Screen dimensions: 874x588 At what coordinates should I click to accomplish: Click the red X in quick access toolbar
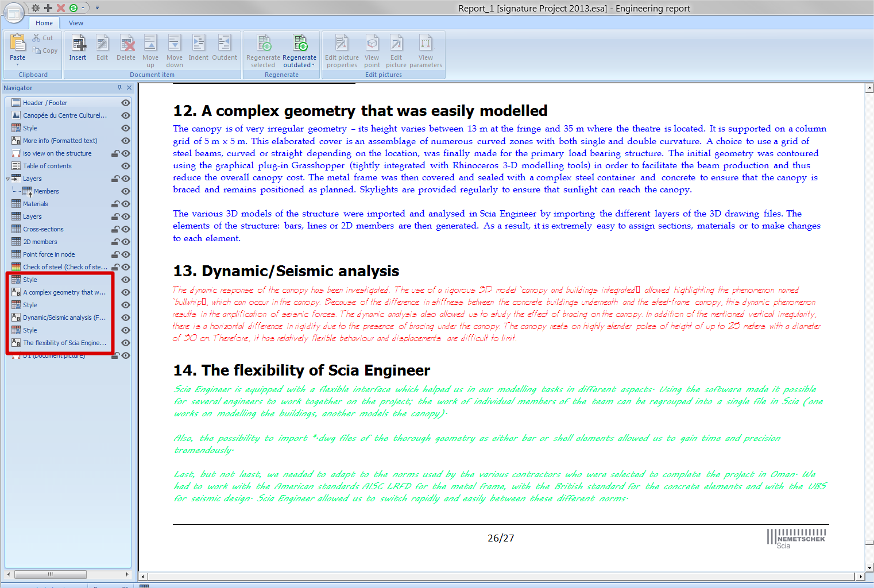(x=60, y=8)
